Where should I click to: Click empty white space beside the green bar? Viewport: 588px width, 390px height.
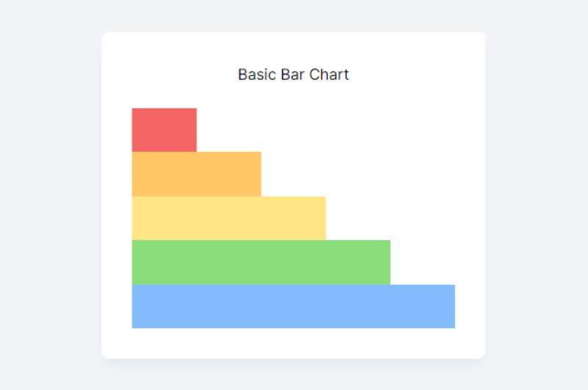[x=423, y=262]
